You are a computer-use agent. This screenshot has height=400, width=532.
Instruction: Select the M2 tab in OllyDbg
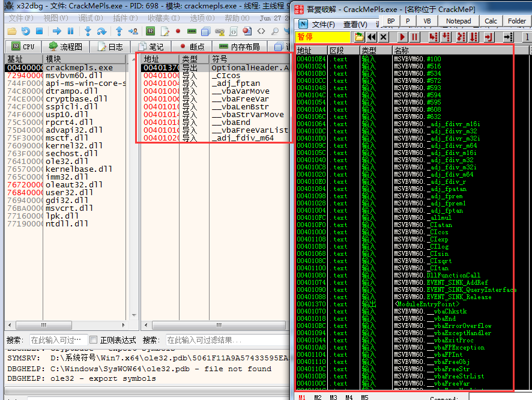[x=318, y=397]
